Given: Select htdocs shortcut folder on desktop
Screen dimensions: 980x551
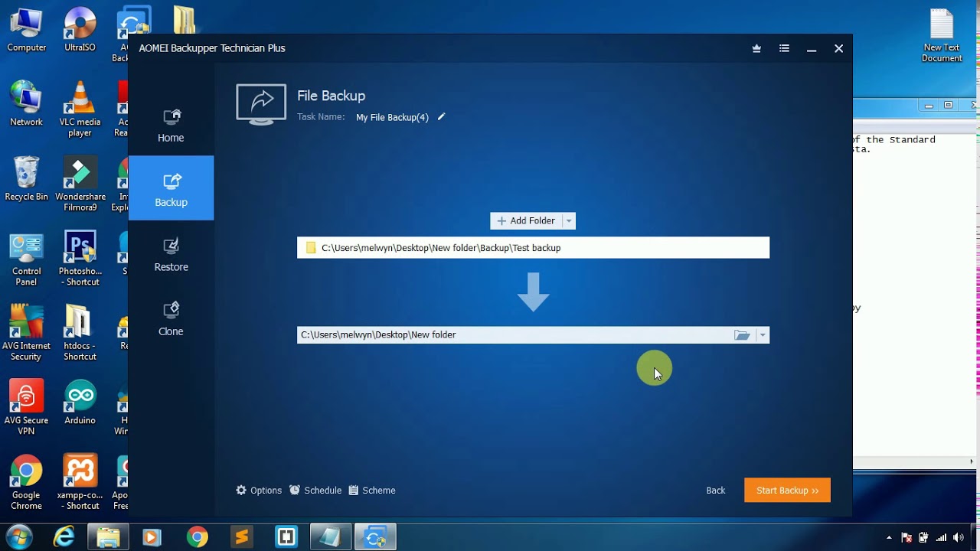Looking at the screenshot, I should pyautogui.click(x=80, y=333).
